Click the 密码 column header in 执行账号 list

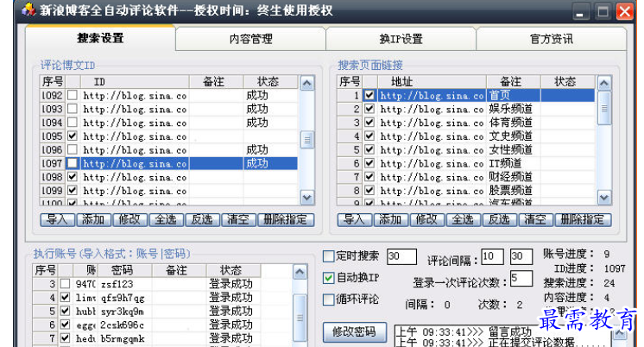click(125, 270)
